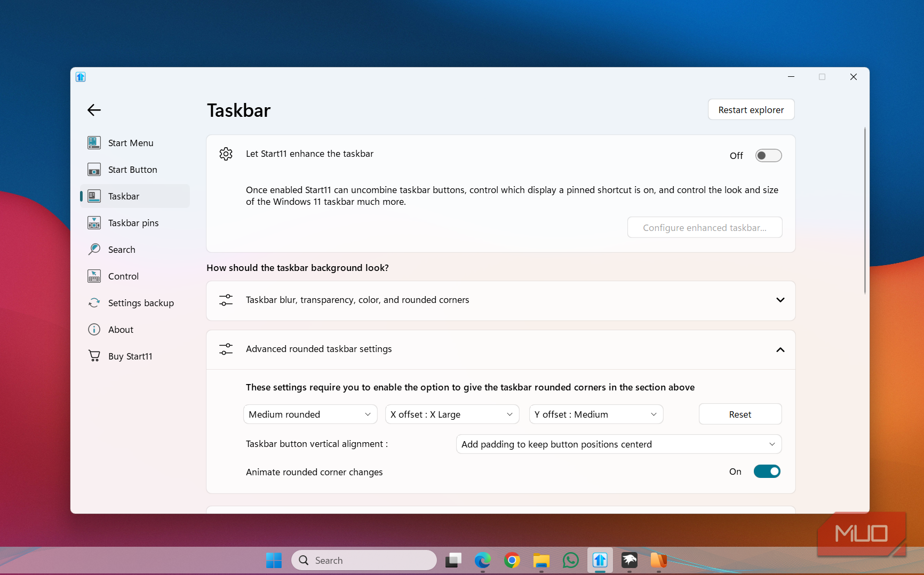This screenshot has height=575, width=924.
Task: Open Task View from the taskbar
Action: tap(453, 560)
